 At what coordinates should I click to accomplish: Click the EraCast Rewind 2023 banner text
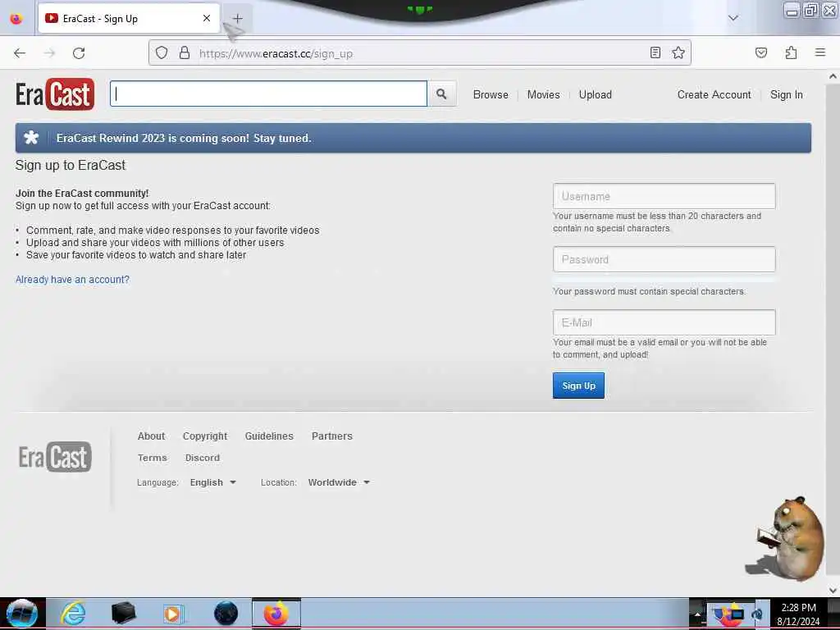click(x=184, y=138)
